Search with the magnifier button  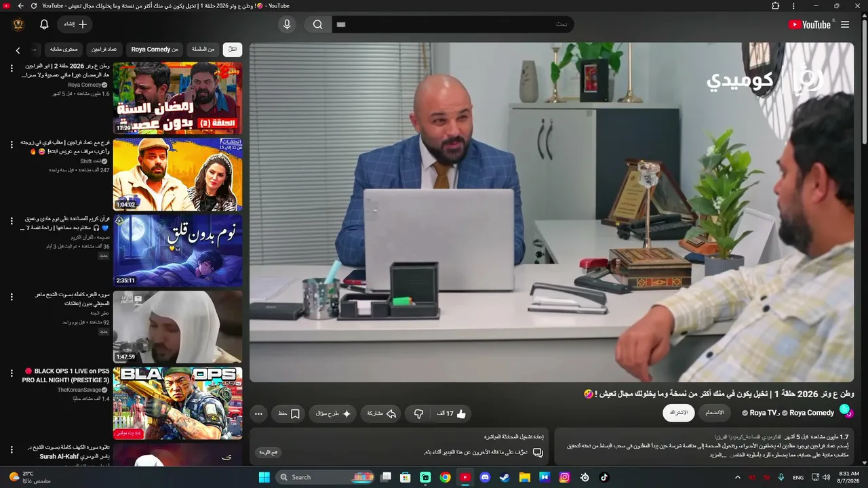(318, 24)
